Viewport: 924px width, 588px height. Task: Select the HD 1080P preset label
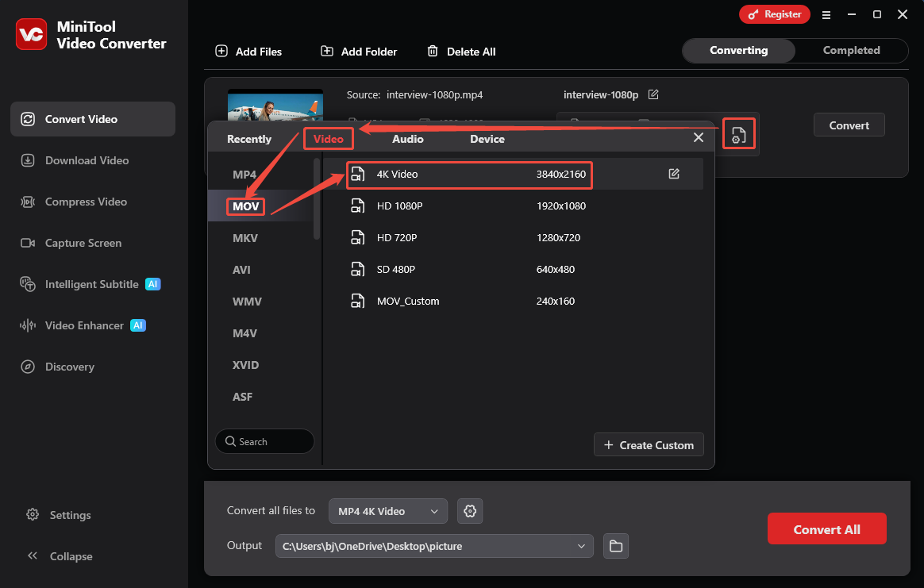399,206
